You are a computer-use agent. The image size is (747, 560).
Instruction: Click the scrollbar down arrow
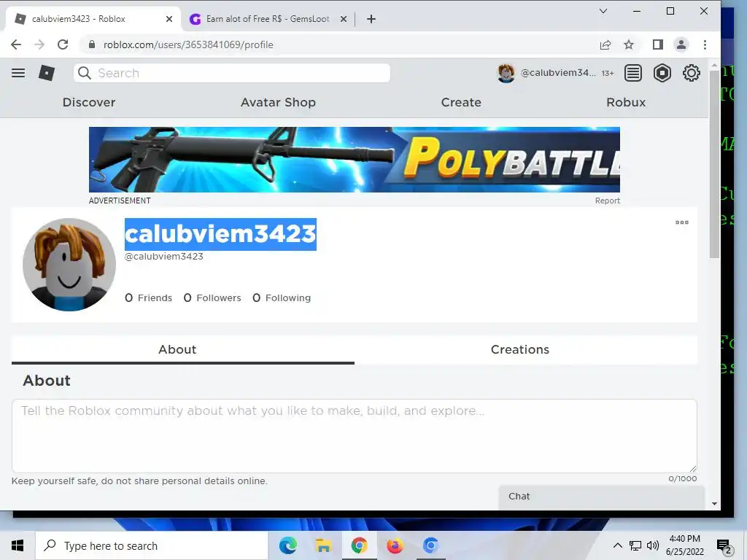point(714,503)
